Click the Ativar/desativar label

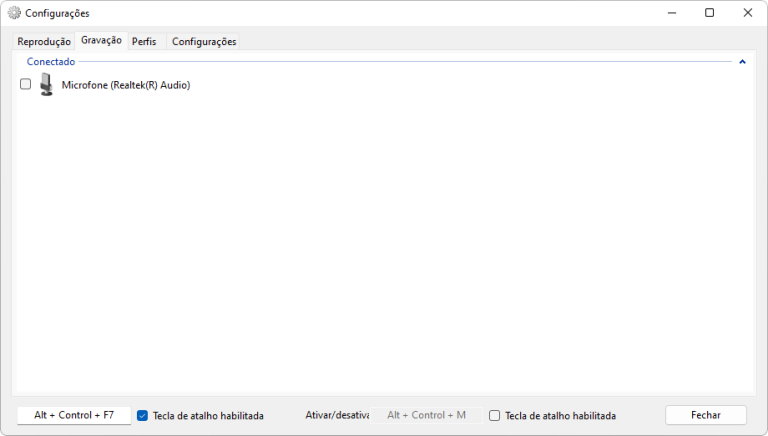337,415
